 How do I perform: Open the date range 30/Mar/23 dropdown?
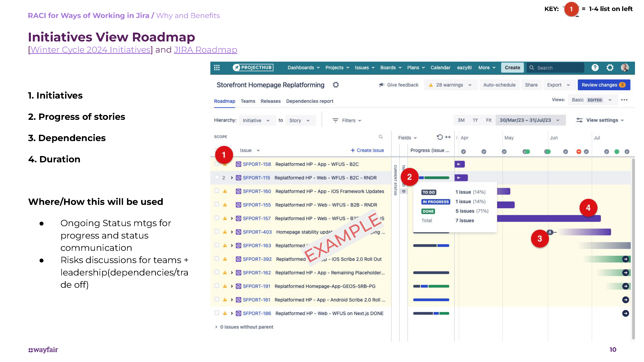pos(530,120)
